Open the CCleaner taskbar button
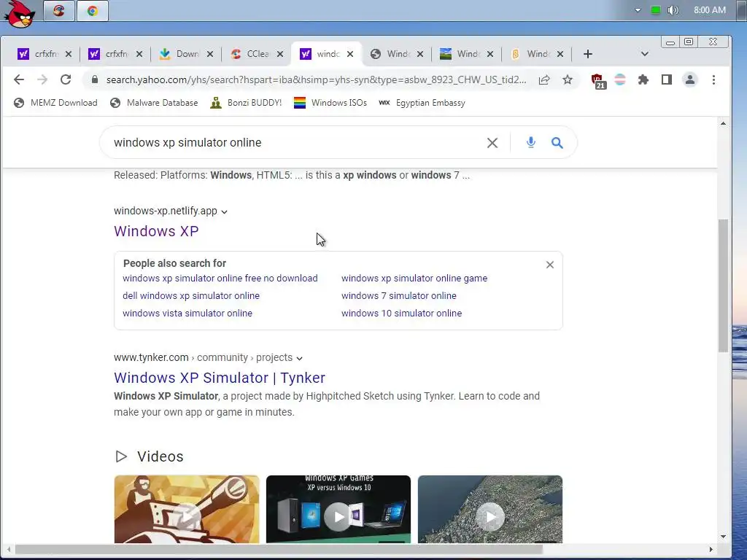The height and width of the screenshot is (560, 747). [x=59, y=10]
